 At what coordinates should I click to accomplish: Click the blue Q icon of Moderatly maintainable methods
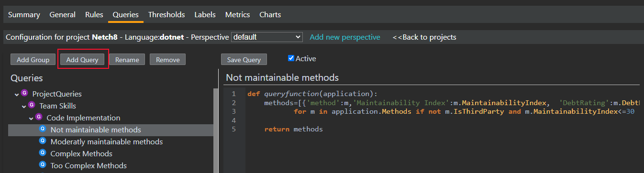click(x=42, y=141)
